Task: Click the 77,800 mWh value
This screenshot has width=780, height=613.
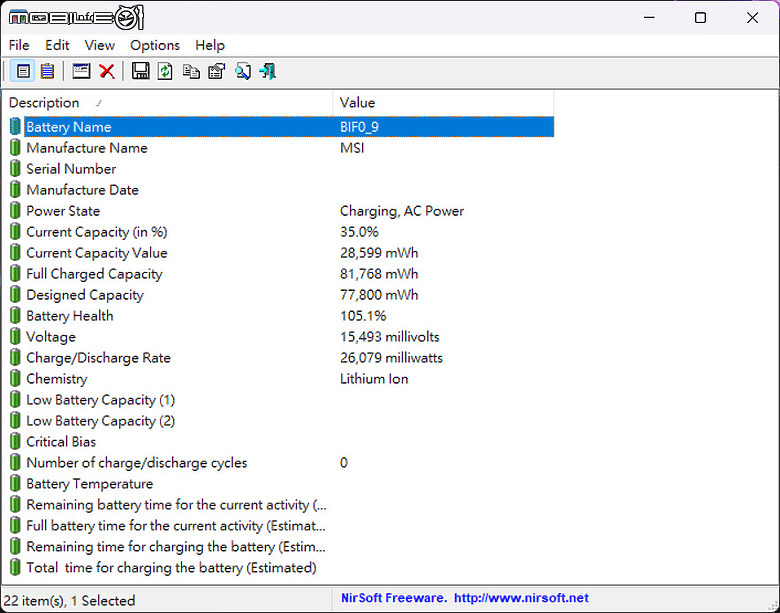Action: pos(379,295)
